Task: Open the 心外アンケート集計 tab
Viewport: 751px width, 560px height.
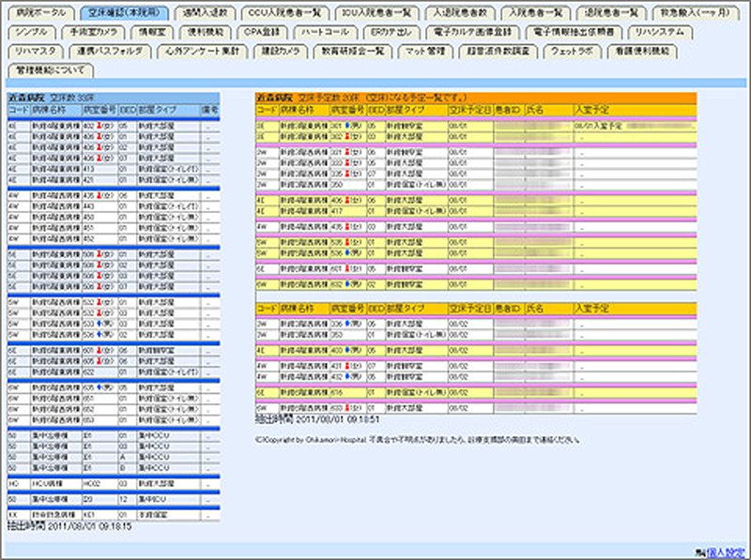Action: (x=202, y=52)
